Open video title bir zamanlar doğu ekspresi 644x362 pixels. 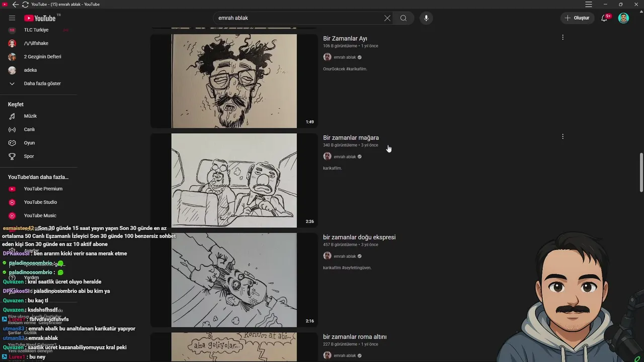point(359,237)
